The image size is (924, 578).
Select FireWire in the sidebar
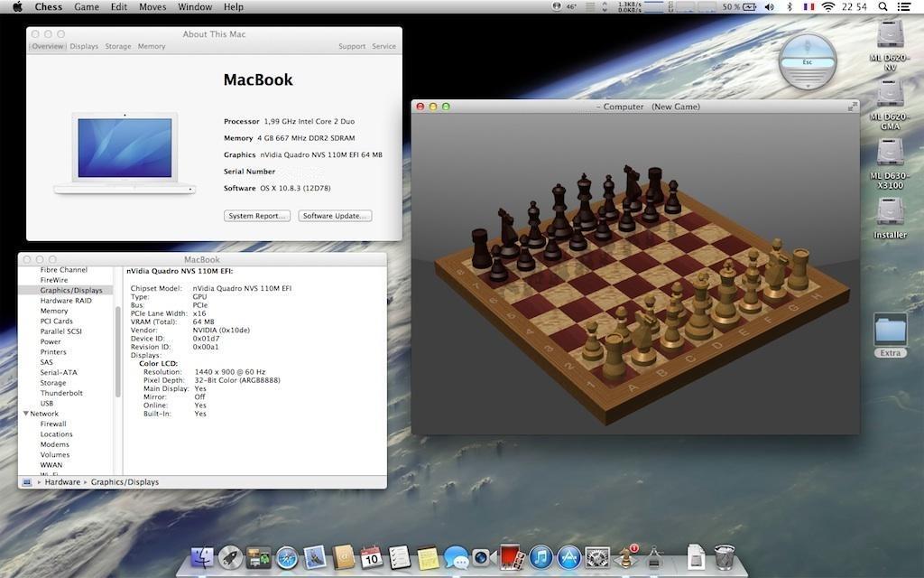coord(53,280)
